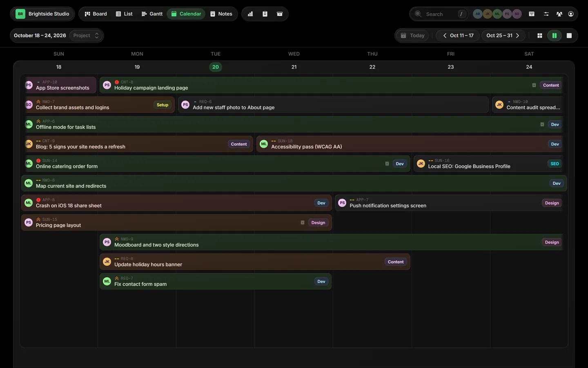588x368 pixels.
Task: Select the week columns view toggle
Action: coord(555,36)
